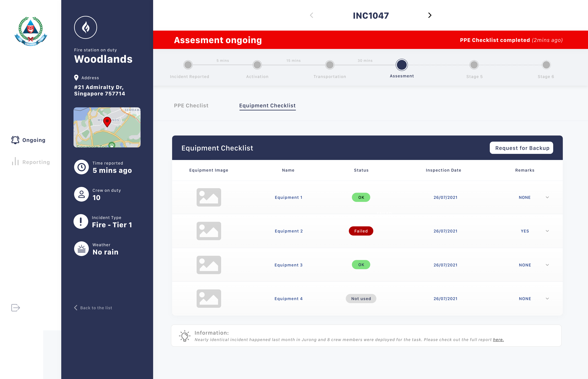Click the information lightbulb icon

[185, 336]
